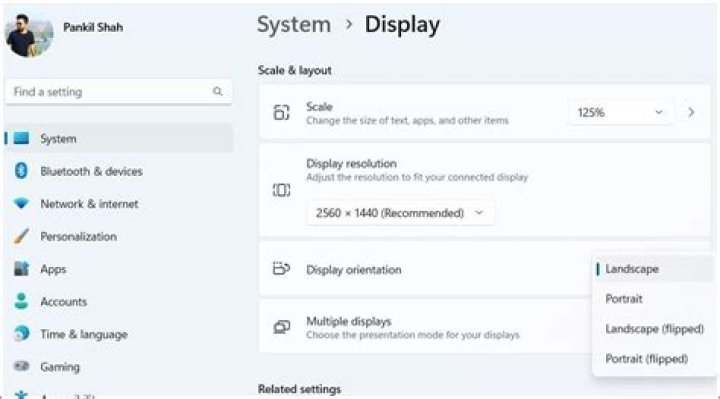Select the Pankil Shah account name
Screen dimensions: 720x399
coord(93,27)
